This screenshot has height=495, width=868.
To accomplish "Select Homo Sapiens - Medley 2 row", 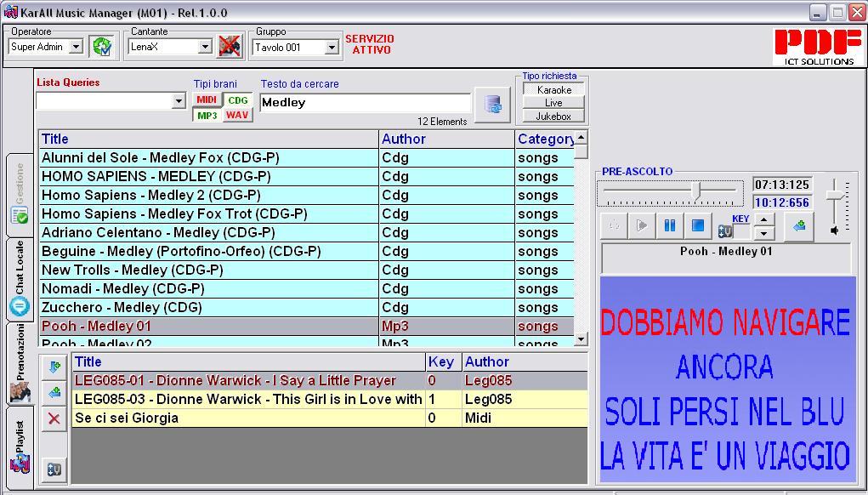I will click(x=306, y=196).
